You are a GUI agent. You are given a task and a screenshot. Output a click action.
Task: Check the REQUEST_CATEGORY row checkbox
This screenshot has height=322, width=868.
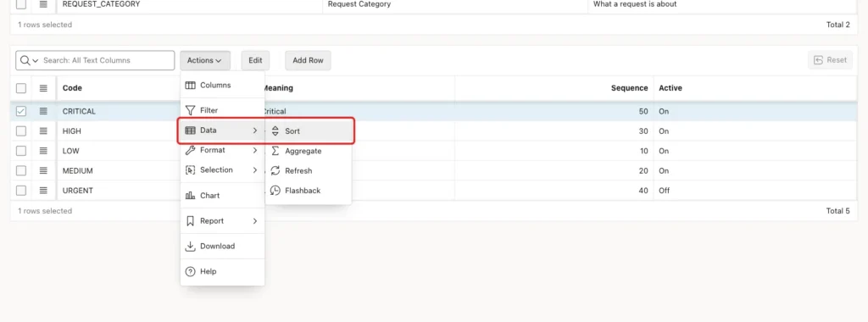click(x=21, y=4)
